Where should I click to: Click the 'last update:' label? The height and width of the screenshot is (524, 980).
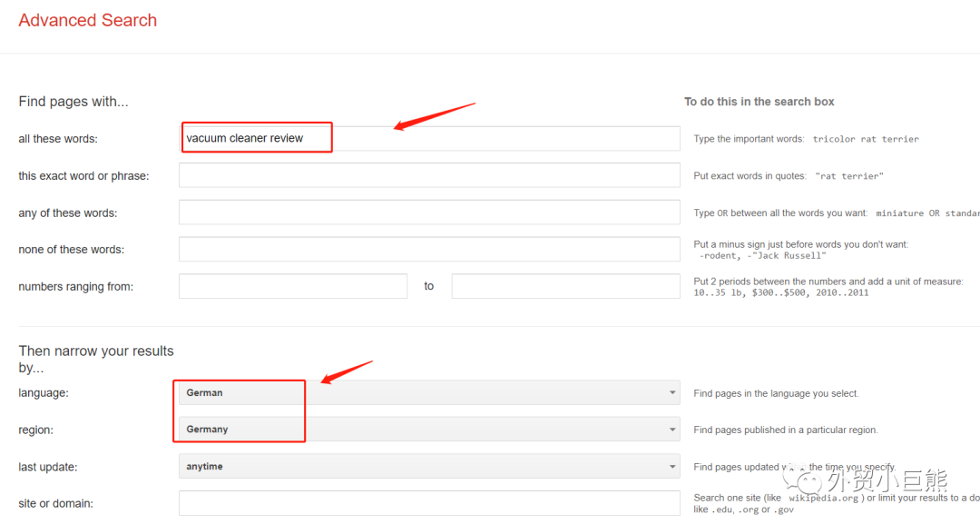click(48, 467)
